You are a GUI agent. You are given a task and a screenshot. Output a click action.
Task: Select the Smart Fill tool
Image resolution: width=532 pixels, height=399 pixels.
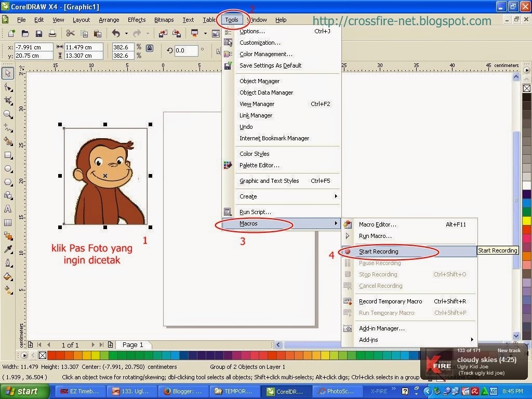click(x=8, y=141)
